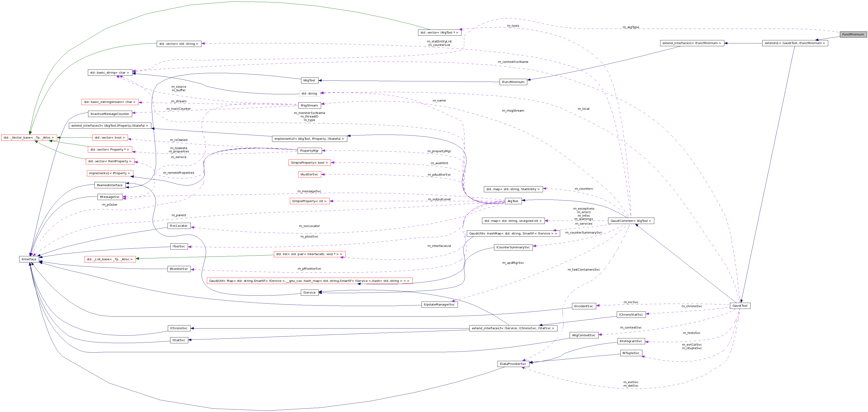Select the MsgStream class box
The width and height of the screenshot is (868, 412).
pyautogui.click(x=309, y=105)
